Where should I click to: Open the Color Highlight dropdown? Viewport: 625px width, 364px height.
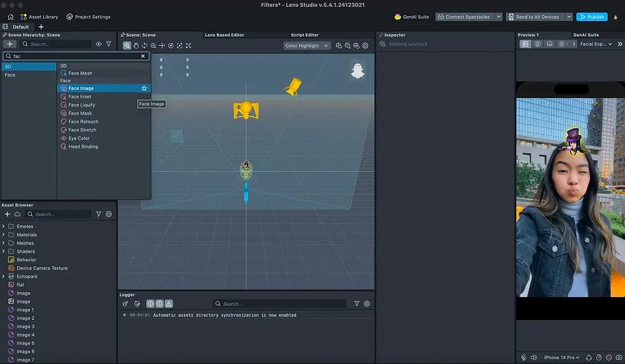click(x=307, y=45)
